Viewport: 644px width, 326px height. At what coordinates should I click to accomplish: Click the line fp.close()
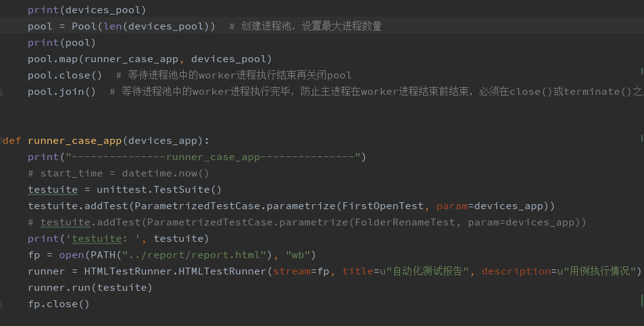coord(58,304)
